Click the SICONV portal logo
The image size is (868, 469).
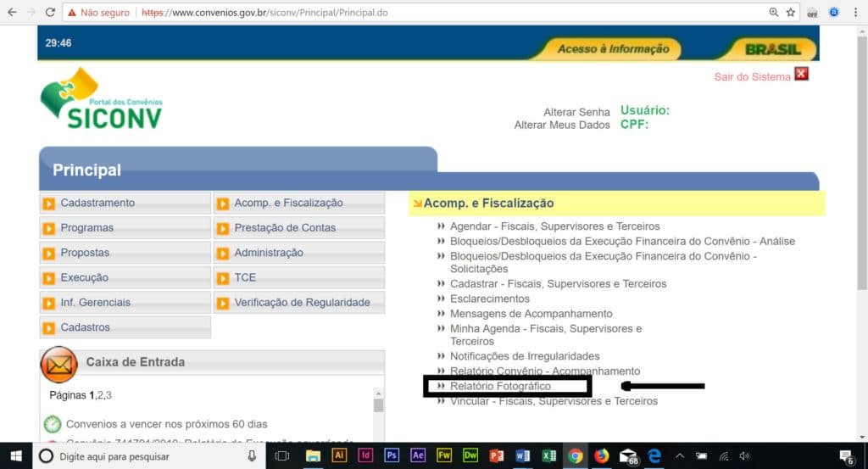(x=102, y=100)
